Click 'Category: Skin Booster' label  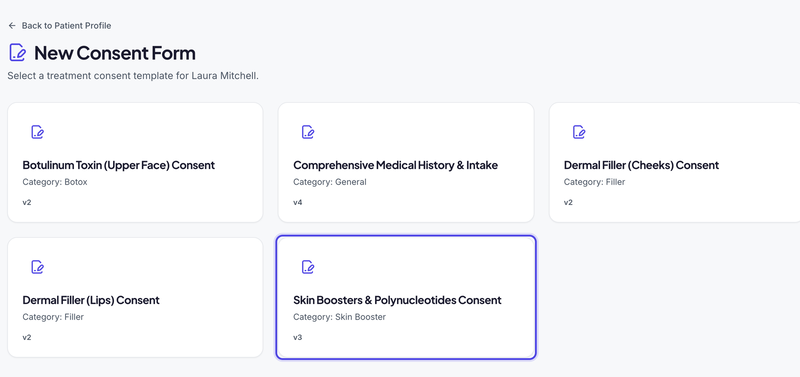339,317
